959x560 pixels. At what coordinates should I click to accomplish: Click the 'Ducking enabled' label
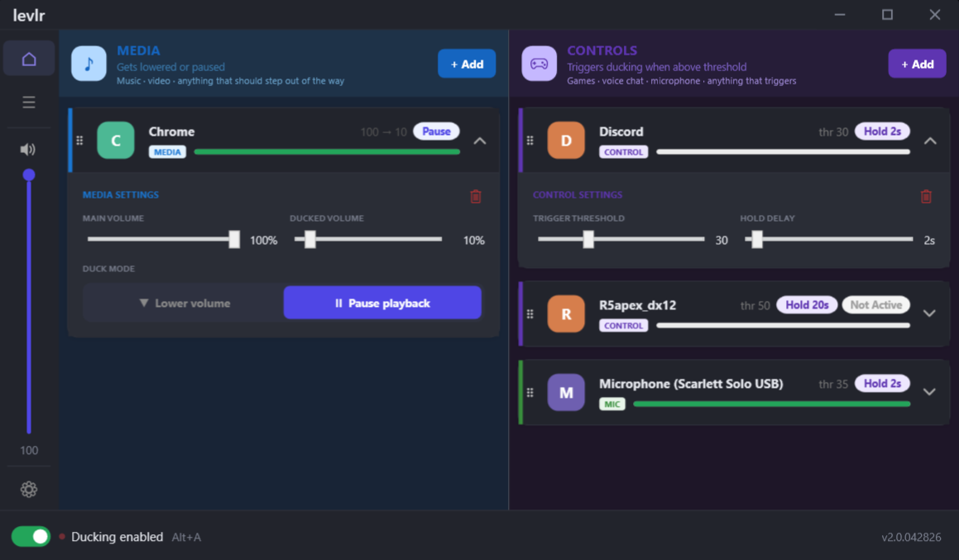coord(117,537)
